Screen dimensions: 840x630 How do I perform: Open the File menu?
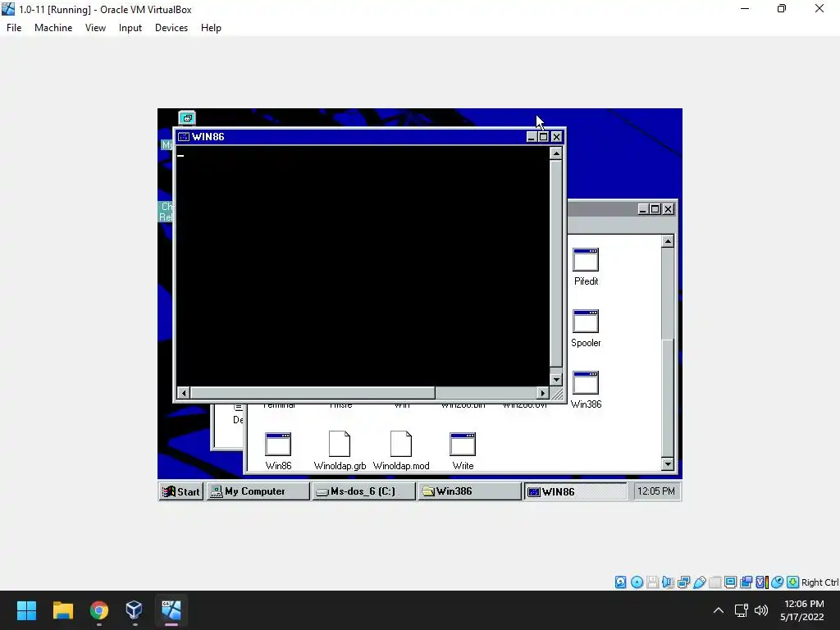point(14,28)
